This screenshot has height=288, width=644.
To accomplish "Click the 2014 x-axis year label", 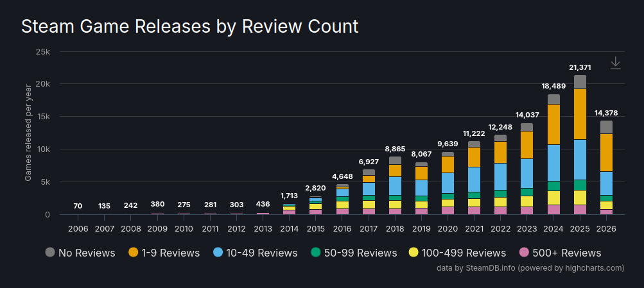I will coord(290,229).
